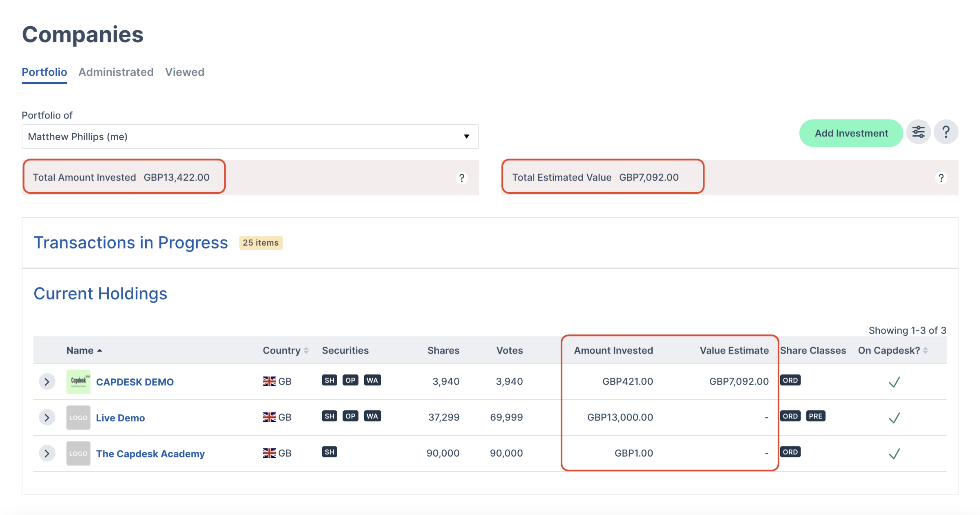This screenshot has width=980, height=515.
Task: Click the On Capdesk checkmark for Capdesk Academy
Action: coord(894,454)
